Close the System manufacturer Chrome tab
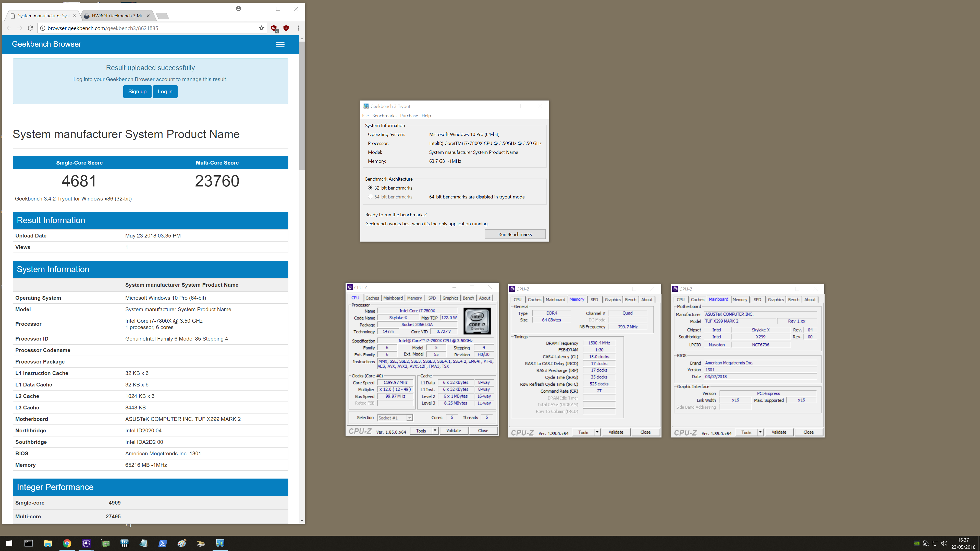The image size is (980, 551). click(x=74, y=16)
